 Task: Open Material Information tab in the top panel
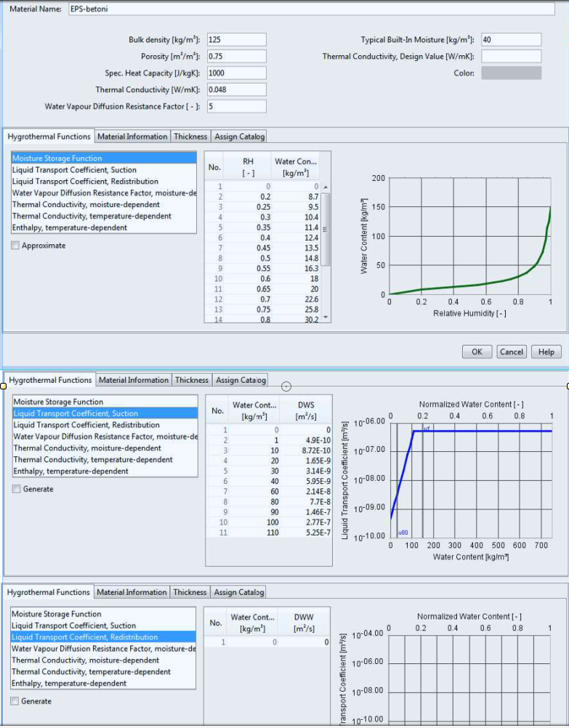coord(132,137)
